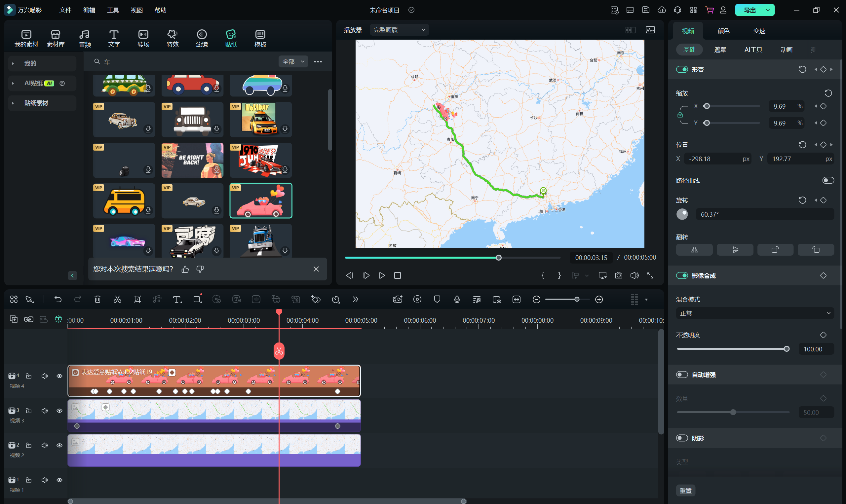The image size is (846, 504).
Task: Take a snapshot with the camera icon
Action: pos(618,275)
